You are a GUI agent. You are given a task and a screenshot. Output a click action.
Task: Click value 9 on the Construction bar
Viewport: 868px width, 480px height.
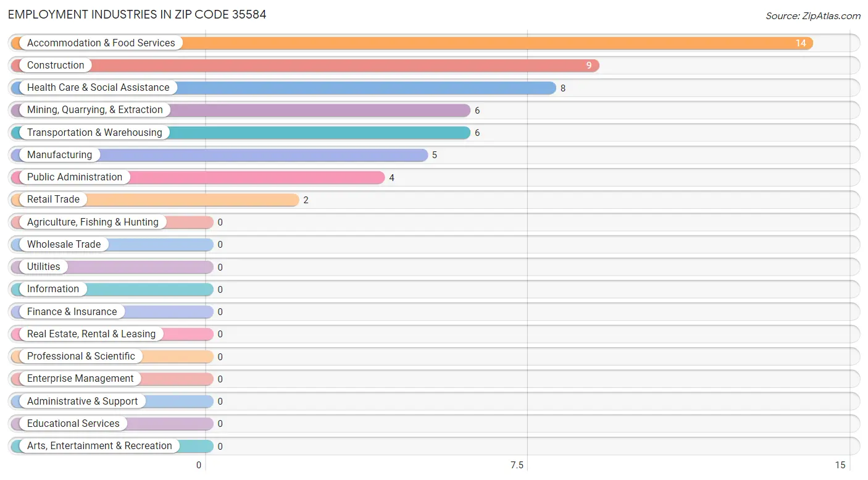[x=589, y=65]
